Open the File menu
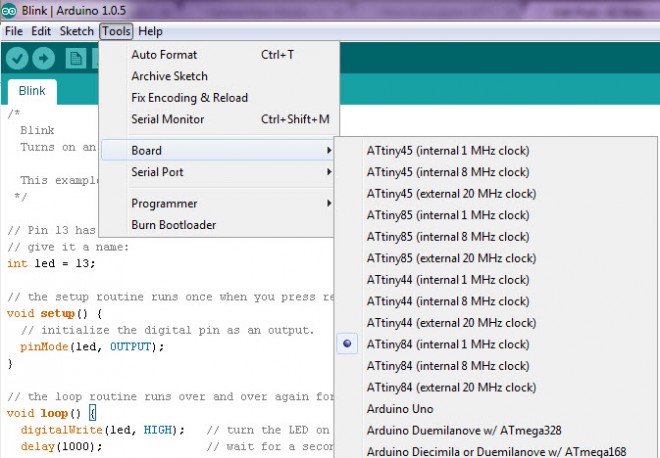The width and height of the screenshot is (660, 458). tap(14, 31)
